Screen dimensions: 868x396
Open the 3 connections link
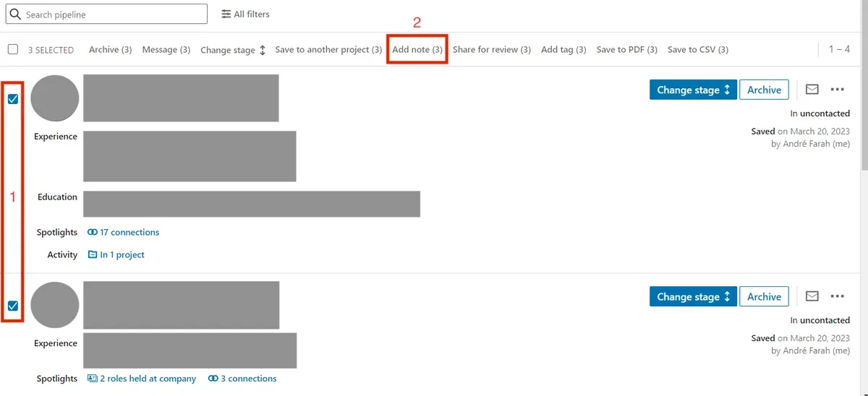(242, 378)
